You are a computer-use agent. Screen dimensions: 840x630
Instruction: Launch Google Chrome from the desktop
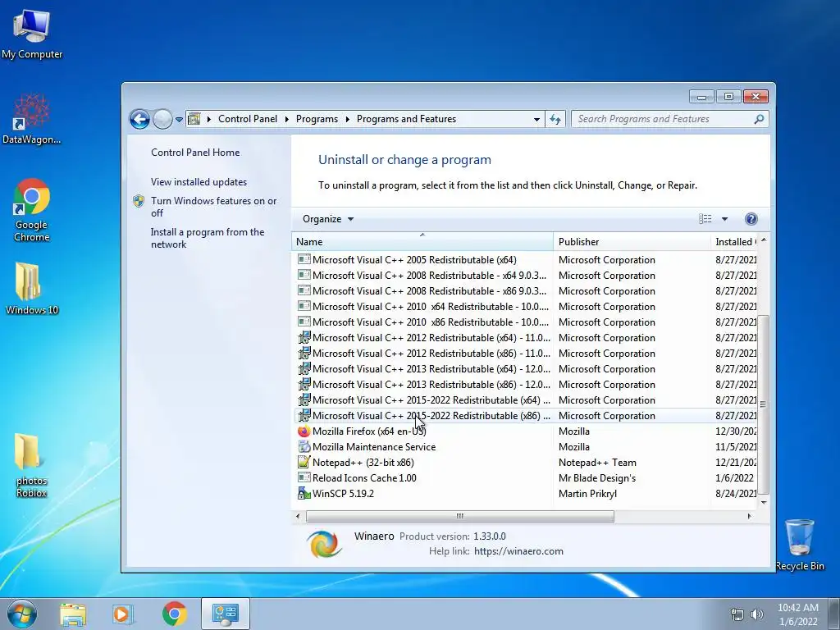pos(32,209)
